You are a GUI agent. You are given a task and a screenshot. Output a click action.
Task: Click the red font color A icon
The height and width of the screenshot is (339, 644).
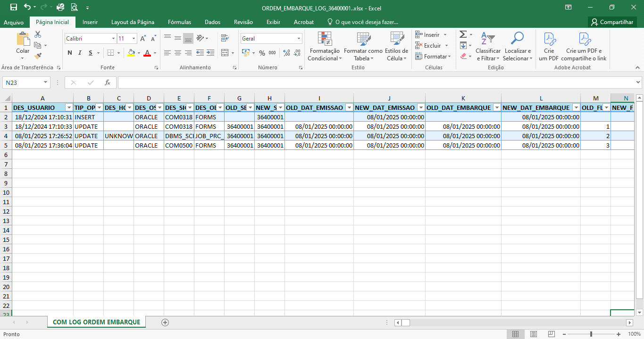(148, 53)
